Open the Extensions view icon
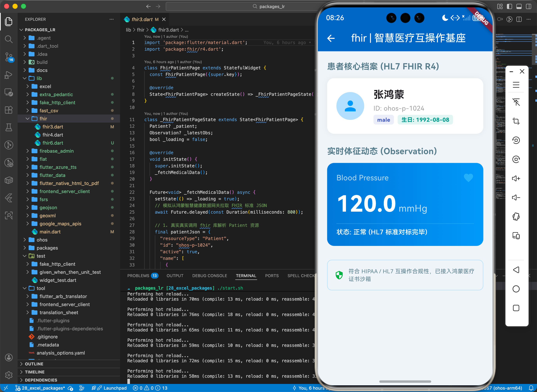 coord(9,110)
